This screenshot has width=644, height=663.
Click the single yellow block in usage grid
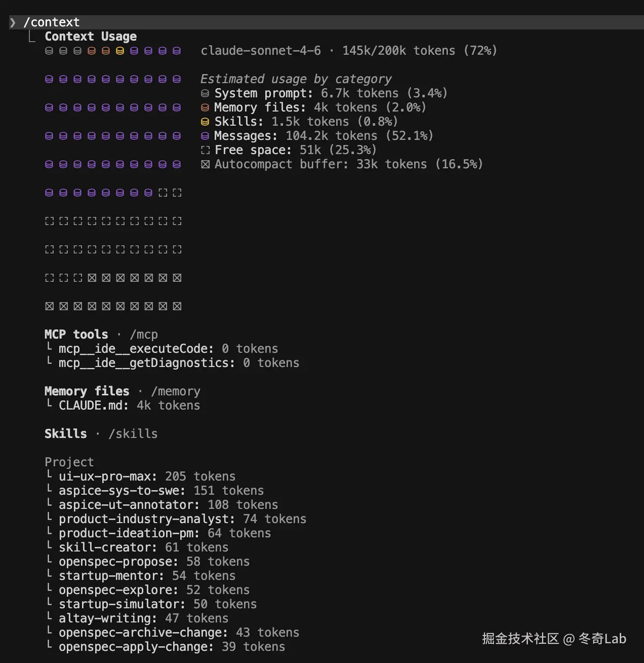[x=120, y=51]
